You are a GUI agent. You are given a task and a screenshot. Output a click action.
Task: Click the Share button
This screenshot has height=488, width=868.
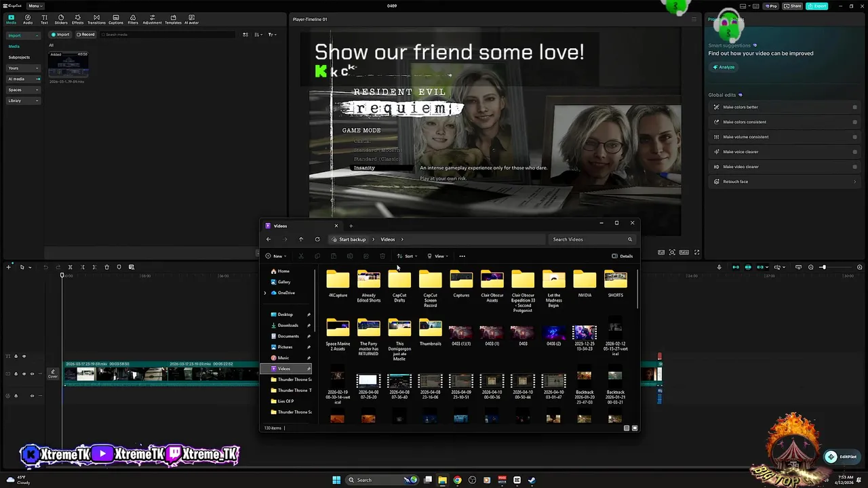pos(793,6)
